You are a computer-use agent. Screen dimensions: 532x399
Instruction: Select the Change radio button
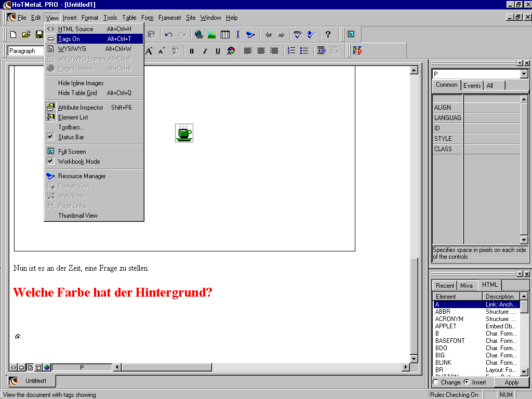click(435, 382)
